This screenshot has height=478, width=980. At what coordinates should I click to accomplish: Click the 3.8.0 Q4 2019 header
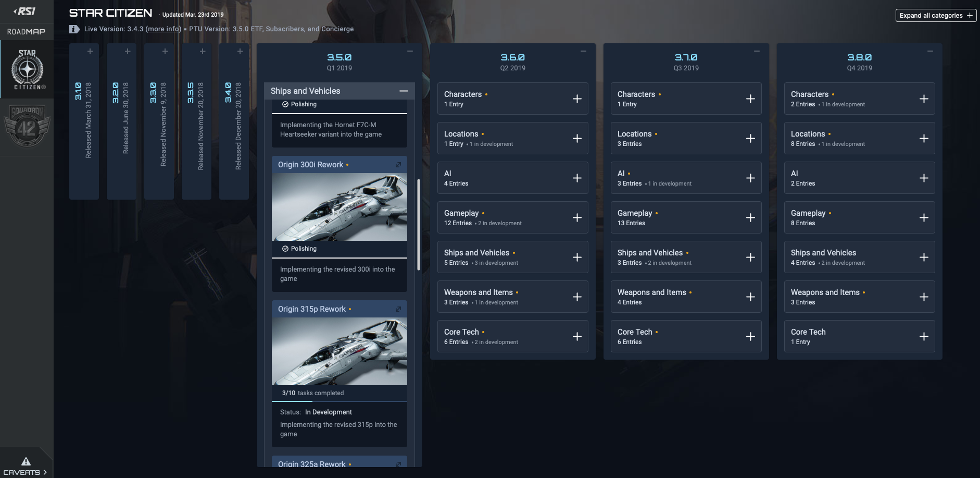click(x=860, y=62)
